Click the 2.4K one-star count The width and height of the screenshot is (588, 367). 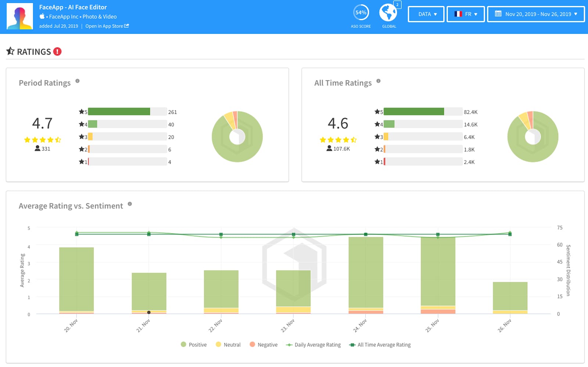tap(469, 162)
